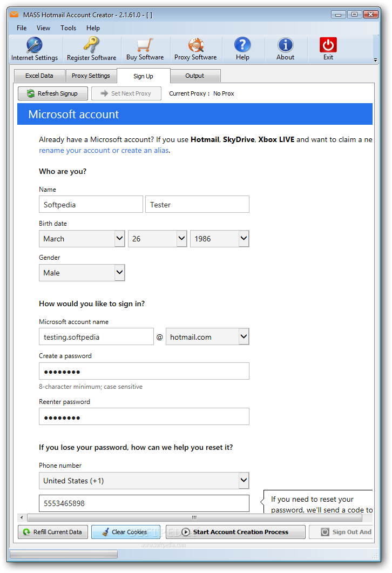This screenshot has width=392, height=573.
Task: Click the horizontal scrollbar thumb
Action: click(195, 517)
